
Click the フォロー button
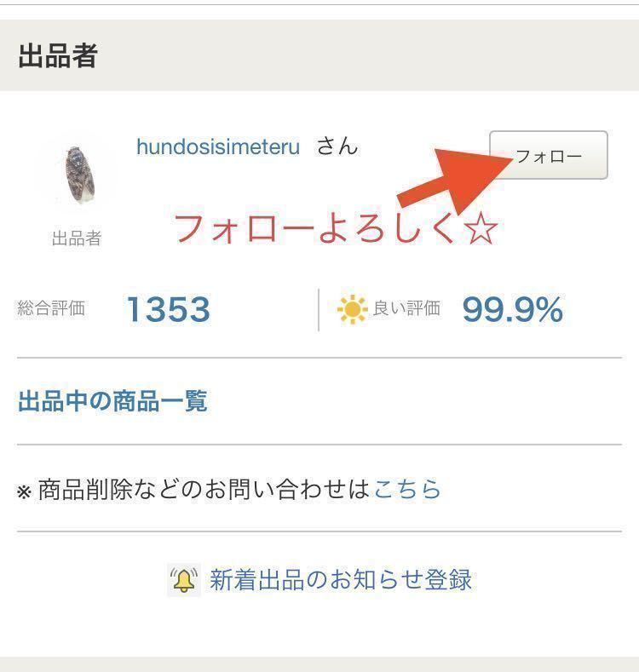549,155
